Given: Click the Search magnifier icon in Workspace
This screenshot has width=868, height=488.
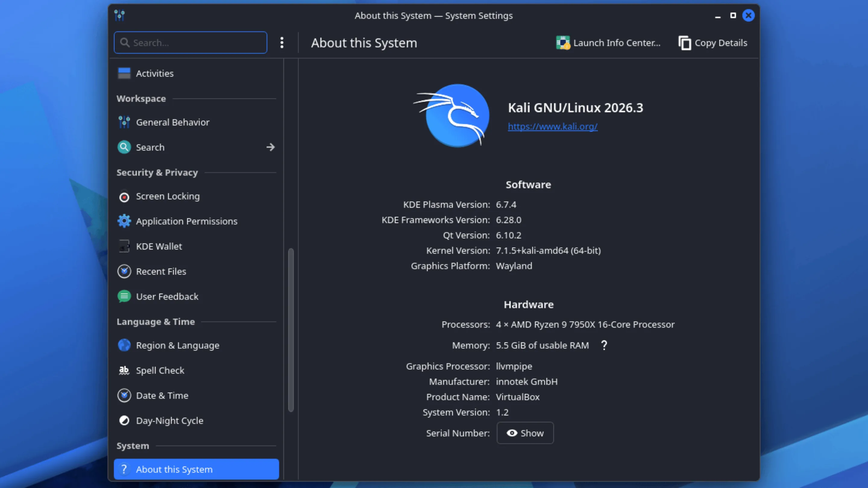Looking at the screenshot, I should pos(124,147).
